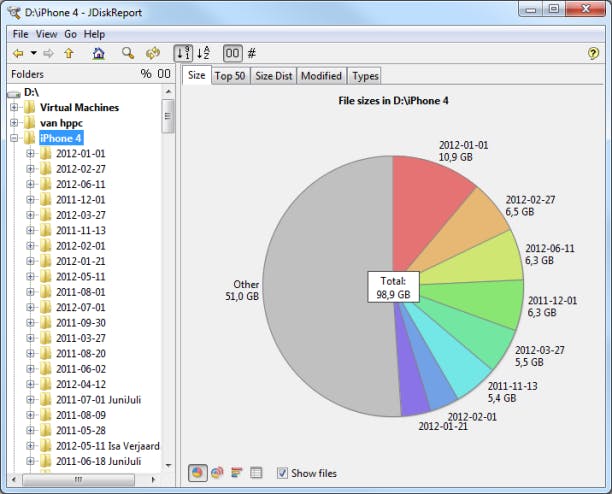Toggle sort by size button
Image resolution: width=612 pixels, height=494 pixels.
(x=183, y=53)
